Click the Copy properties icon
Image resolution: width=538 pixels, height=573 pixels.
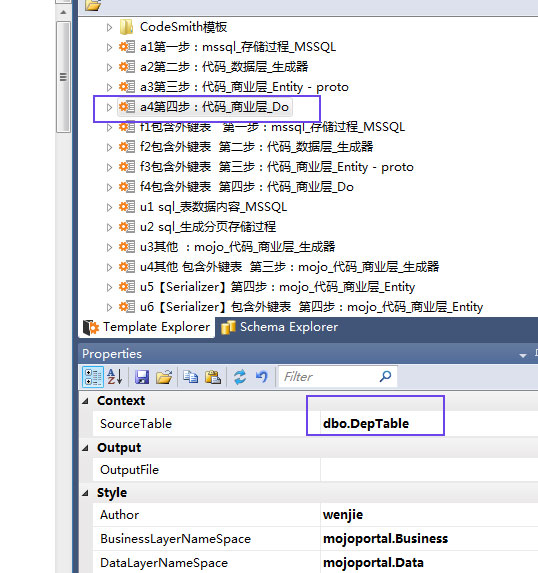190,377
